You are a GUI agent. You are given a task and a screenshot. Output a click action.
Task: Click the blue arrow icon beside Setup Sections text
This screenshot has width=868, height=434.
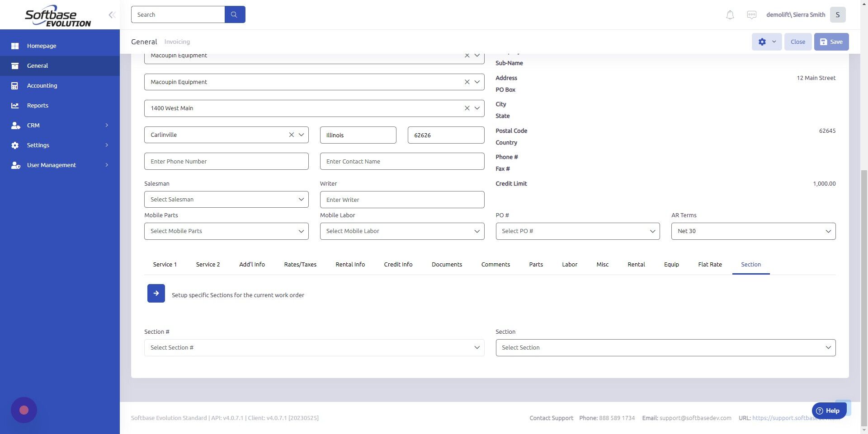(x=156, y=293)
